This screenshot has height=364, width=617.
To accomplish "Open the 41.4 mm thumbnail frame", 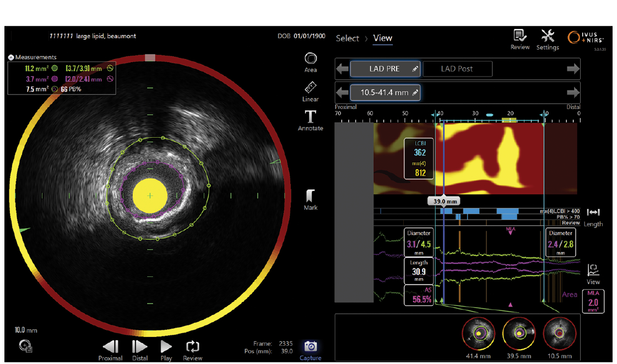I will [x=478, y=334].
